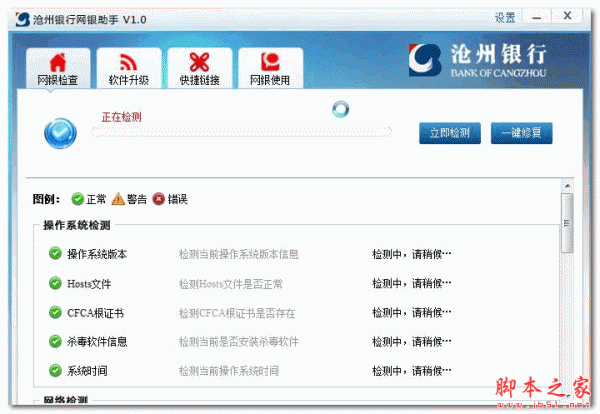Select the 杀毒软件信息 row label
The height and width of the screenshot is (414, 600).
pyautogui.click(x=97, y=342)
